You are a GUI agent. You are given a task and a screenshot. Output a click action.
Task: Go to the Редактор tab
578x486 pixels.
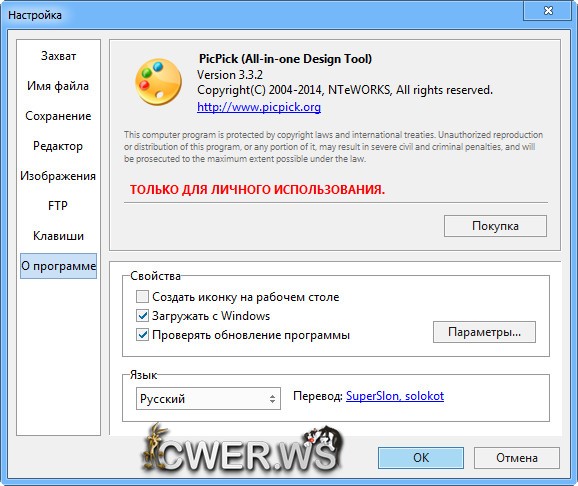[58, 146]
